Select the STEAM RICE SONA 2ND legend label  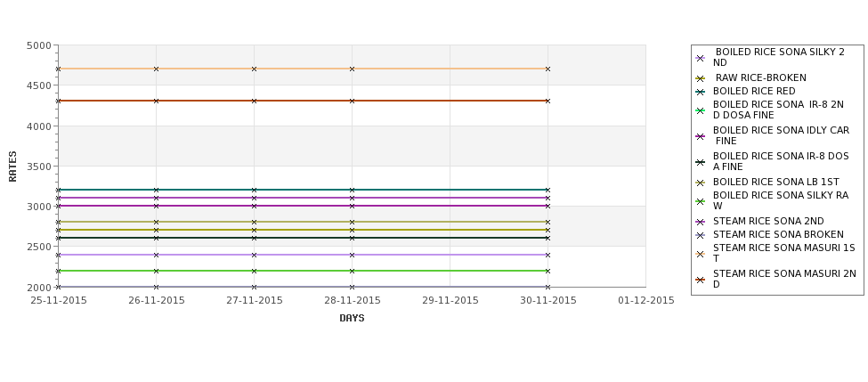pos(768,221)
